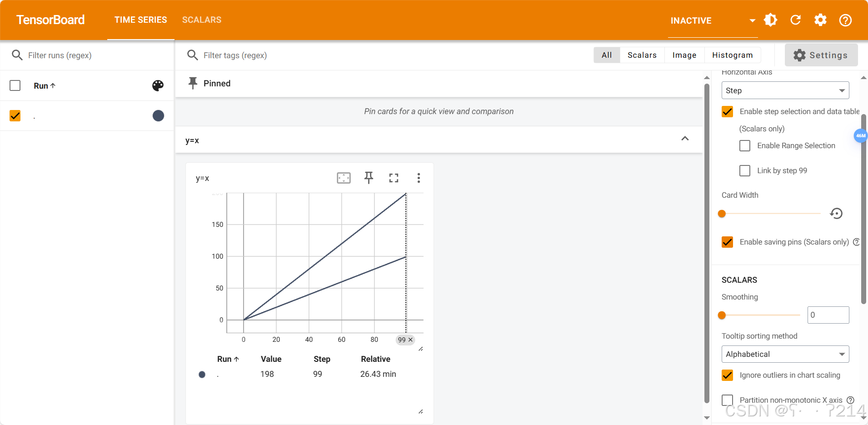Viewport: 868px width, 425px height.
Task: Click the Smoothing value input field
Action: (x=828, y=315)
